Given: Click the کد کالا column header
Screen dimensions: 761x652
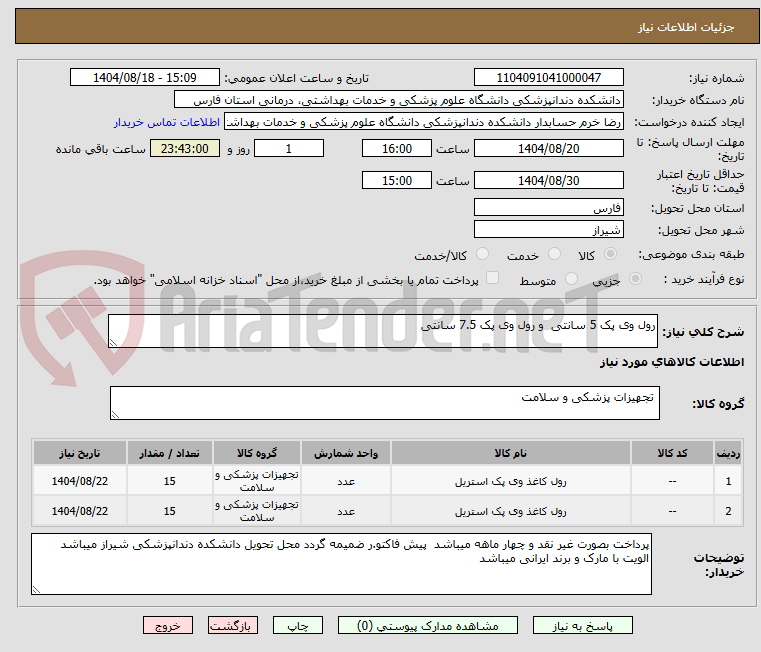Looking at the screenshot, I should pyautogui.click(x=672, y=453).
